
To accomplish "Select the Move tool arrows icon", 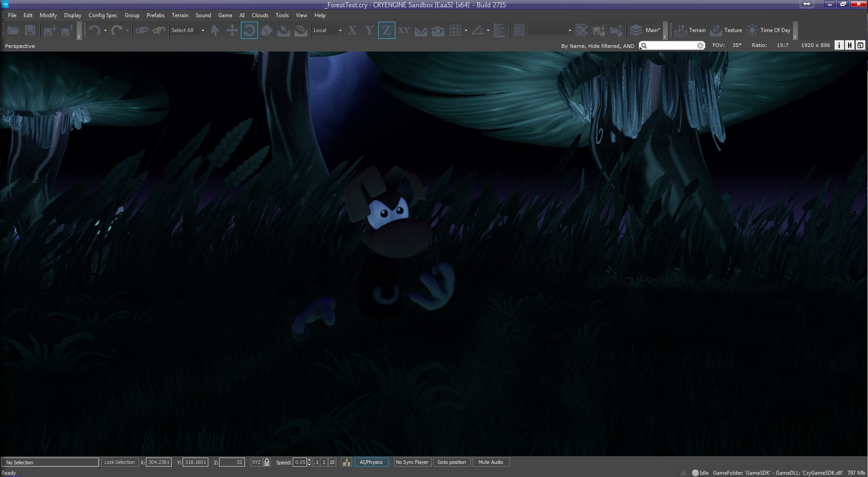I will point(232,30).
